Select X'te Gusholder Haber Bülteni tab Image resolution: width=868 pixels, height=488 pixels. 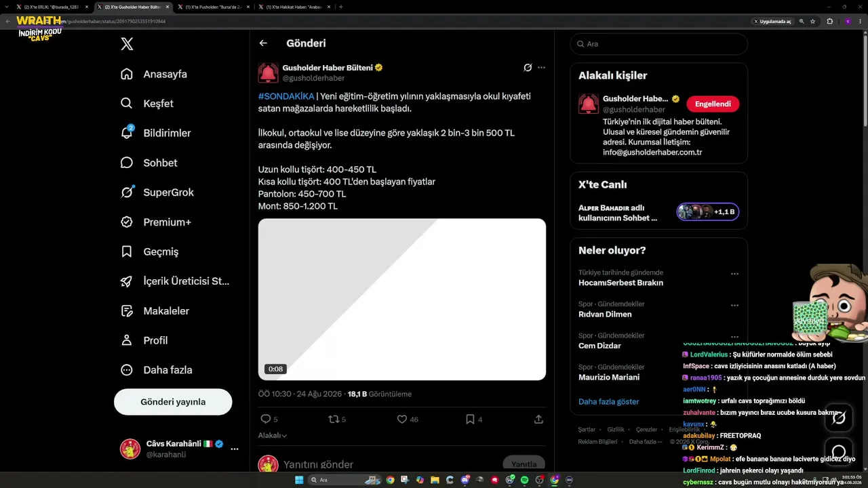click(x=133, y=7)
